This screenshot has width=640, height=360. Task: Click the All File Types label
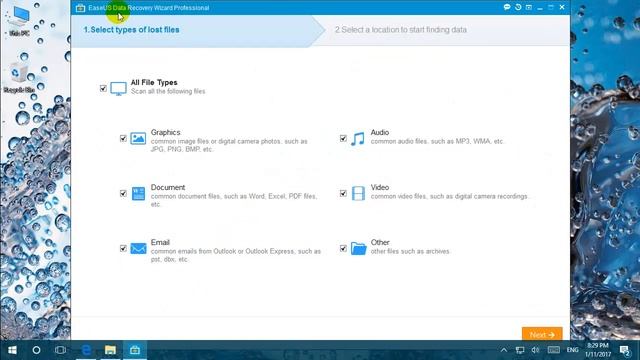pos(154,82)
